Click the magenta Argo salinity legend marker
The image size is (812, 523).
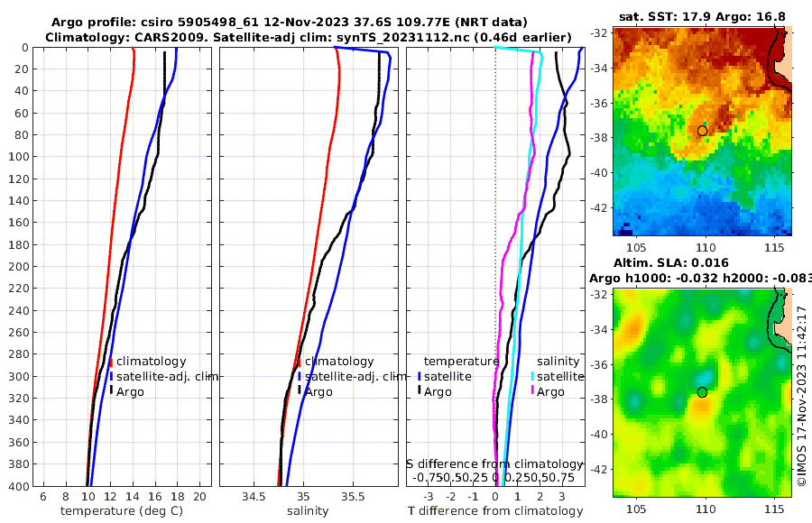coord(532,391)
